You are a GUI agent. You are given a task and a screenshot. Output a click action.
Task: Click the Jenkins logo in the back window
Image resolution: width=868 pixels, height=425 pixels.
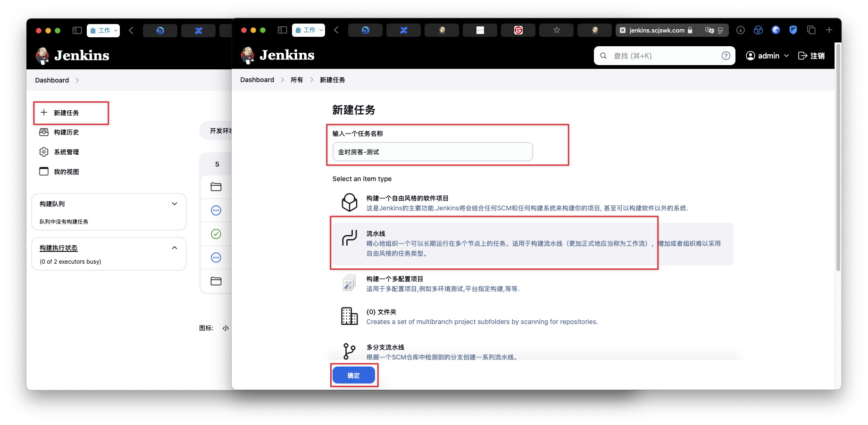(x=72, y=56)
